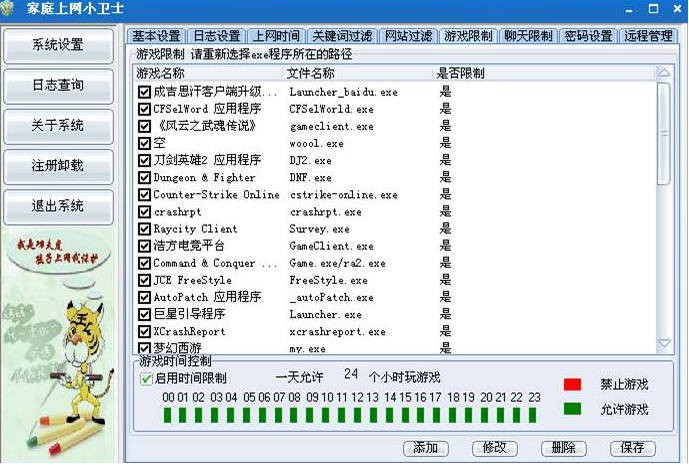Screen dimensions: 689x466
Task: Uncheck the crashrpt checkbox
Action: click(144, 212)
